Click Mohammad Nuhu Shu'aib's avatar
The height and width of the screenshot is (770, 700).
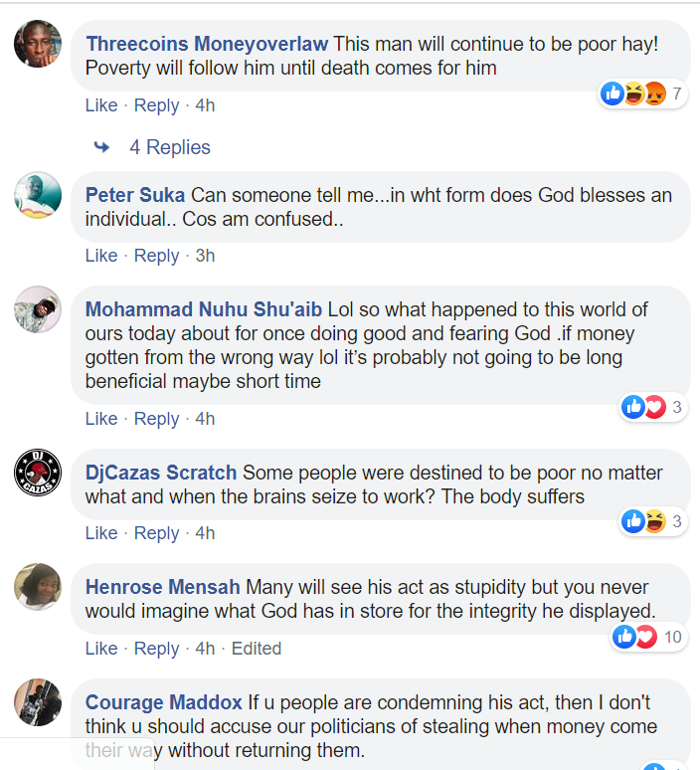pyautogui.click(x=38, y=309)
